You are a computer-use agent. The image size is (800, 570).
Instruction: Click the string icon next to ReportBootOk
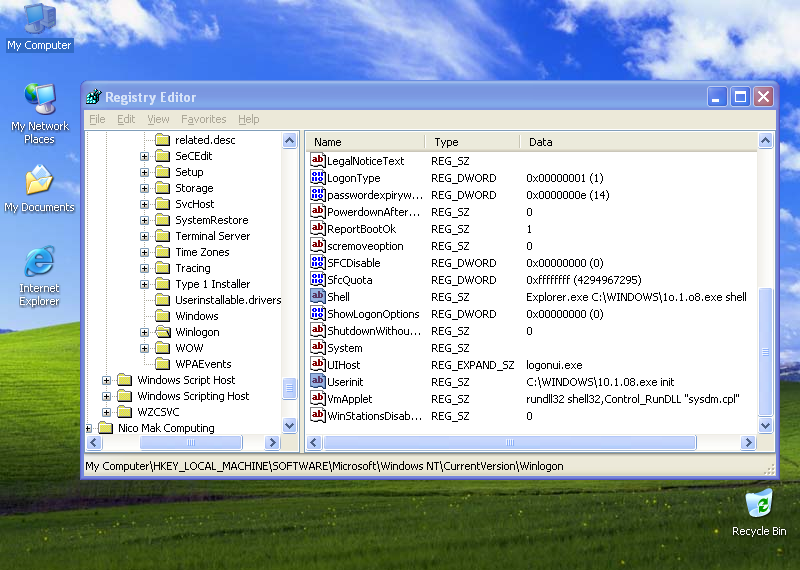coord(317,229)
